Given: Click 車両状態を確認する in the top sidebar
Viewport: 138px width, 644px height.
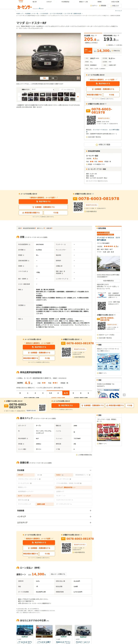Looking at the screenshot, I should [x=94, y=95].
